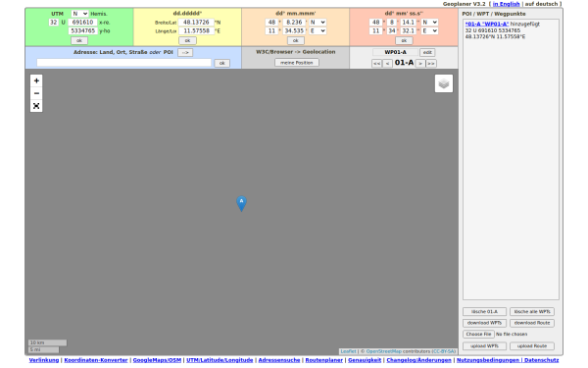
Task: Click Choose File button
Action: 478,335
